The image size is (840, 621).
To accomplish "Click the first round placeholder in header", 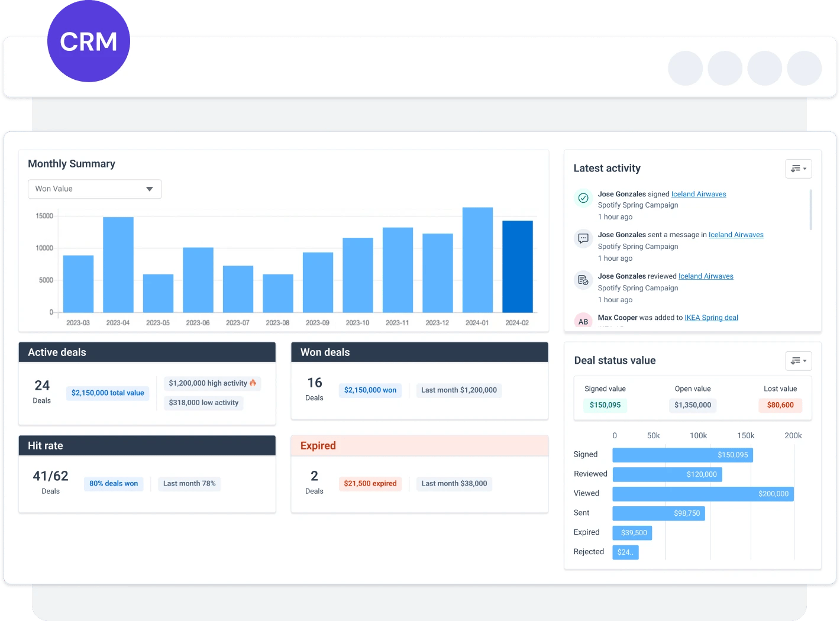I will pos(685,68).
